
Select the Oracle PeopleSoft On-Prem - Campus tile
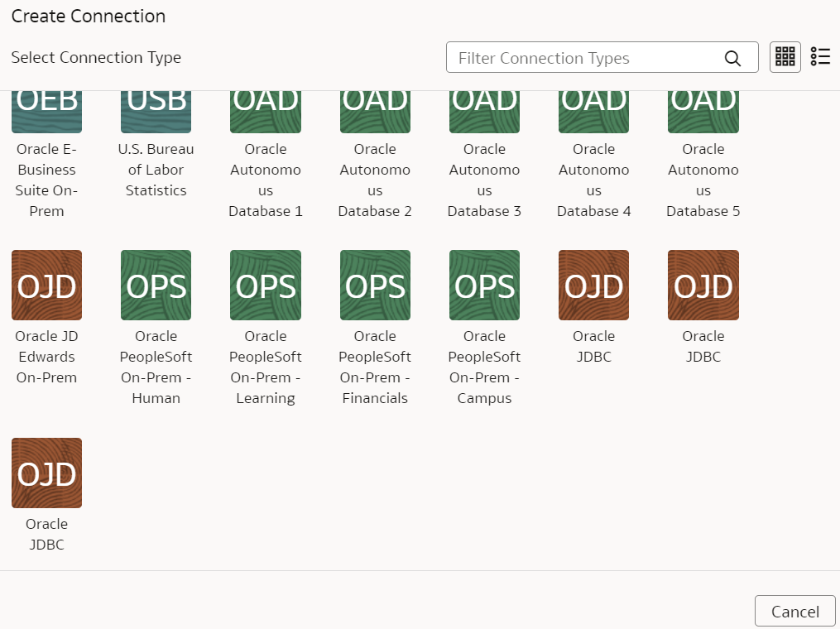(x=483, y=285)
